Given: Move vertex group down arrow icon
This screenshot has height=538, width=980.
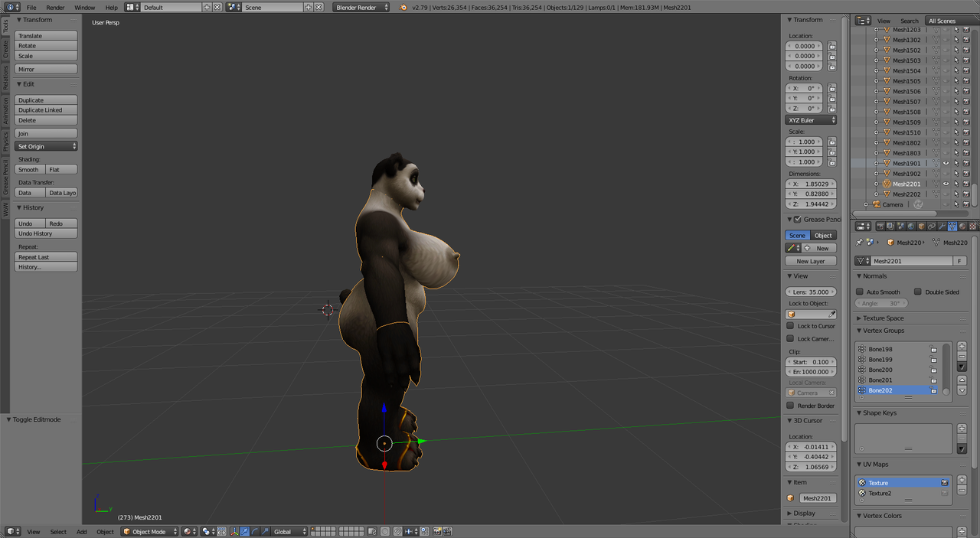Looking at the screenshot, I should (x=962, y=390).
